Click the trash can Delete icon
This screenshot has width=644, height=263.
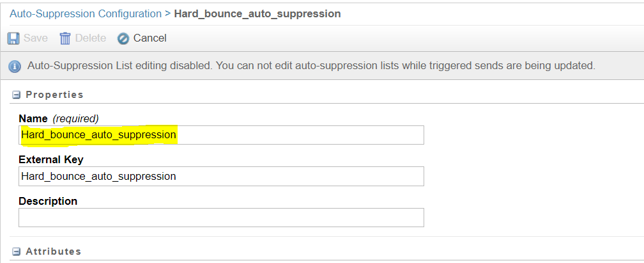pyautogui.click(x=65, y=38)
